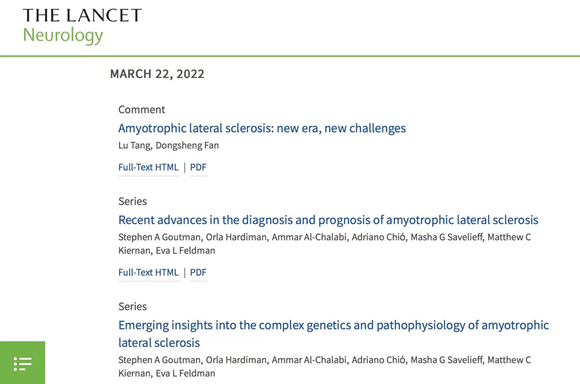The height and width of the screenshot is (384, 580).
Task: Click Orla Hardiman under Recent advances article
Action: 236,237
